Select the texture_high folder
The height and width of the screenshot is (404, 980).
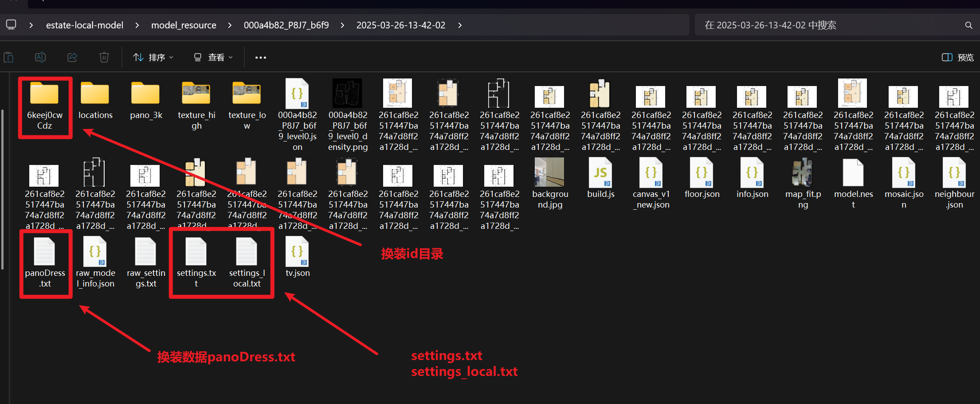(196, 106)
